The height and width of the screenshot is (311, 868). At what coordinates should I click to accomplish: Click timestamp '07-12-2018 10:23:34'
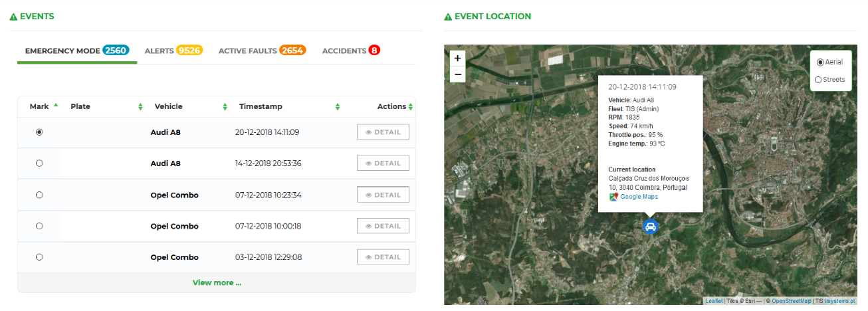click(269, 195)
